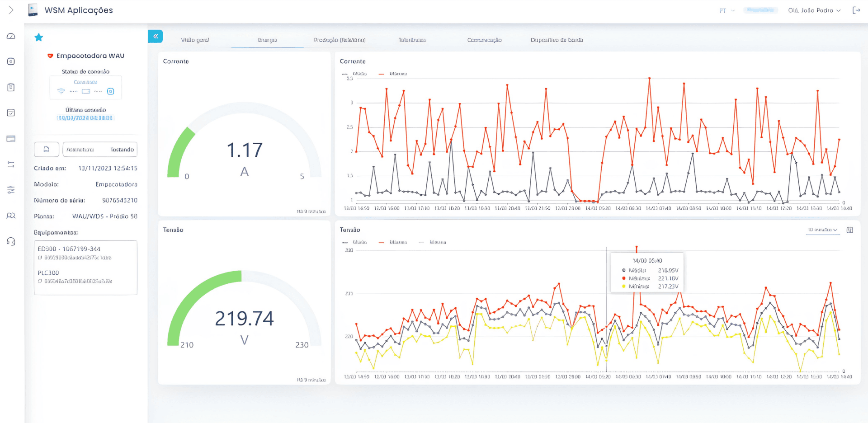Open the Visão geral tab

[195, 40]
